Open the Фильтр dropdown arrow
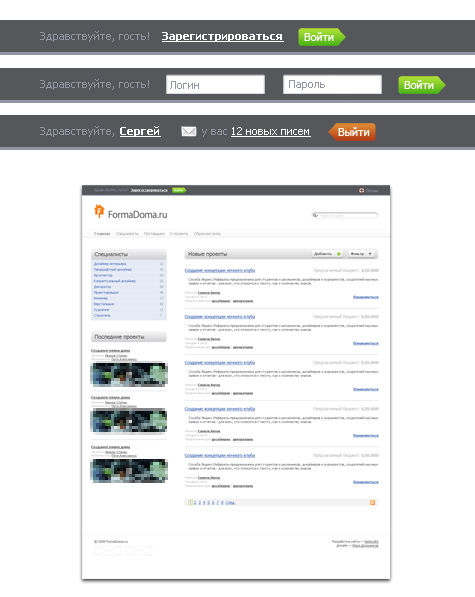The image size is (475, 597). pyautogui.click(x=370, y=254)
